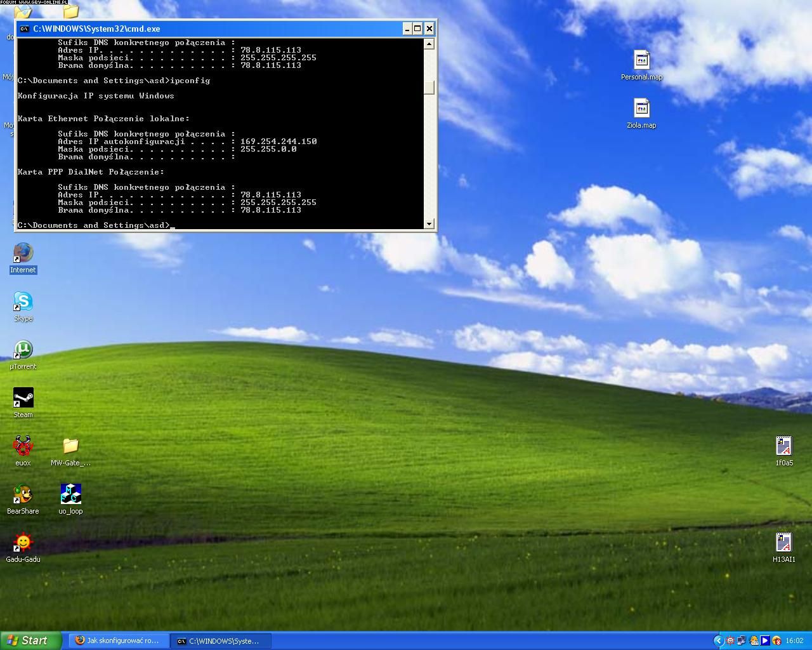Click the 169.254.244.150 autoconfiguration address
The height and width of the screenshot is (650, 812).
point(278,142)
